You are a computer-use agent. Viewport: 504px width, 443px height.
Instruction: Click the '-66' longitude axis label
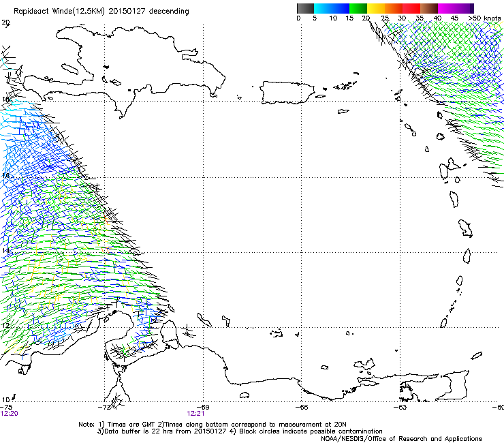[x=302, y=407]
